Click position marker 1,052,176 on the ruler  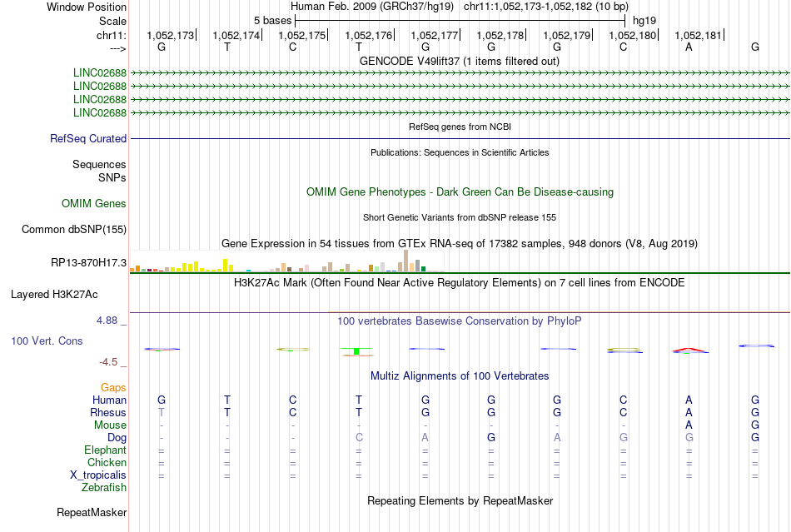pos(368,35)
